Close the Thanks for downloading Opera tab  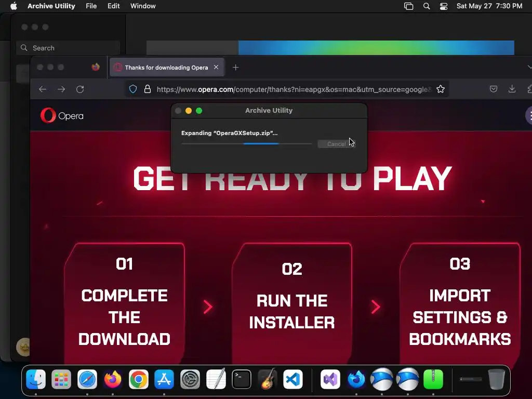[x=216, y=67]
